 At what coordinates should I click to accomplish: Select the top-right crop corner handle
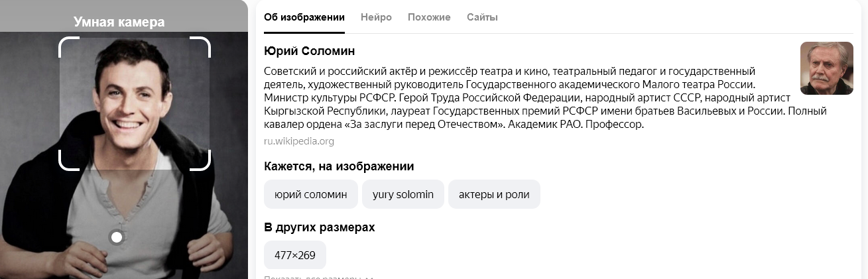[201, 46]
